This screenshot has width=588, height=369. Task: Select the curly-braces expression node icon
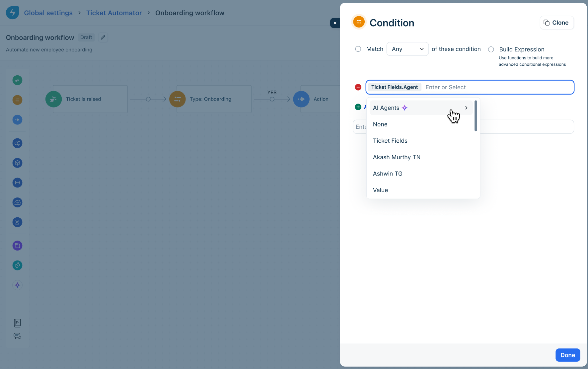coord(17,183)
